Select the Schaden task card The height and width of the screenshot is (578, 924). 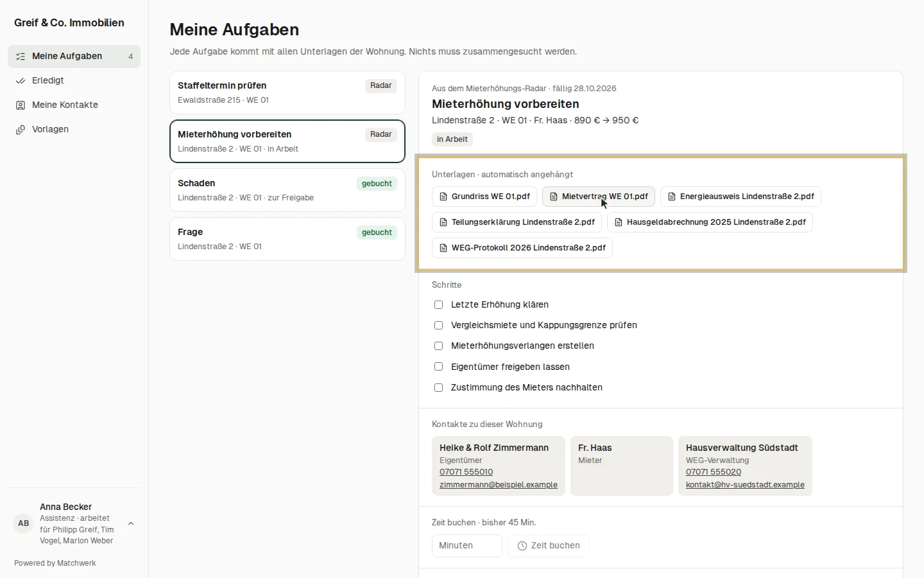point(287,190)
